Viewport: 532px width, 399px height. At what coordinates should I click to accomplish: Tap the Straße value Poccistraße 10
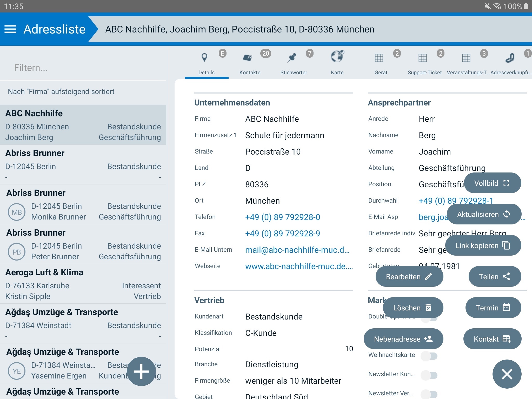point(273,151)
